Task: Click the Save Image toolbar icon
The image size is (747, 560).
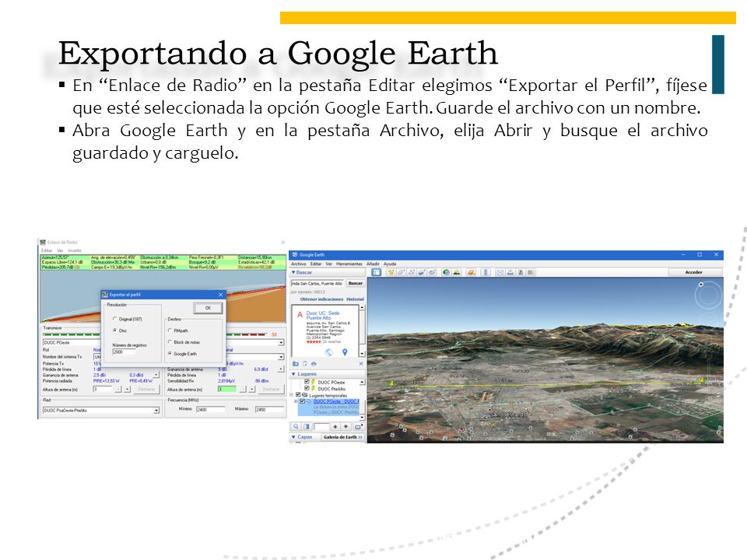Action: (521, 272)
